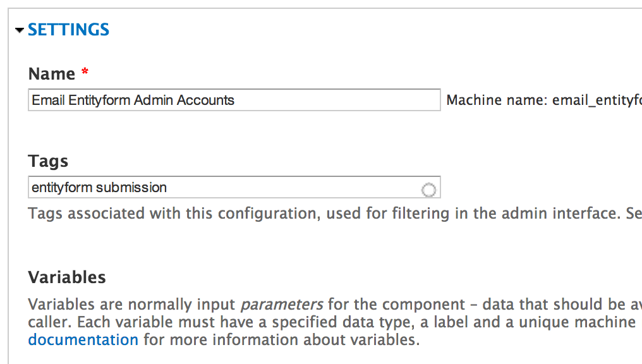Select the Name field containing Email Entityform Admin Accounts
Image resolution: width=642 pixels, height=364 pixels.
click(x=234, y=100)
